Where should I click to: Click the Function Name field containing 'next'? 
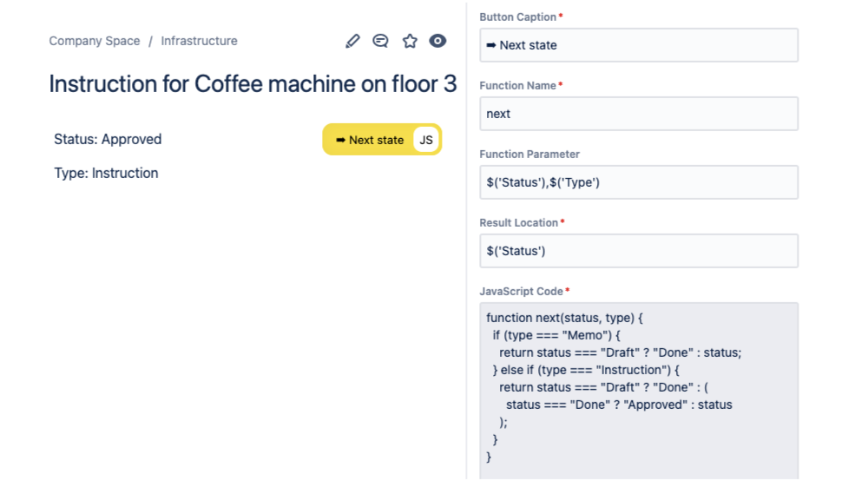pos(638,114)
